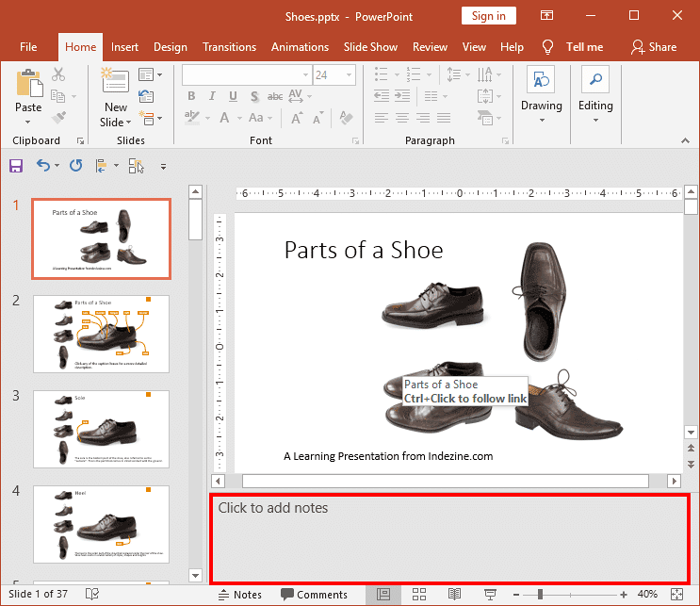This screenshot has height=606, width=700.
Task: Toggle Bold formatting
Action: (x=191, y=96)
